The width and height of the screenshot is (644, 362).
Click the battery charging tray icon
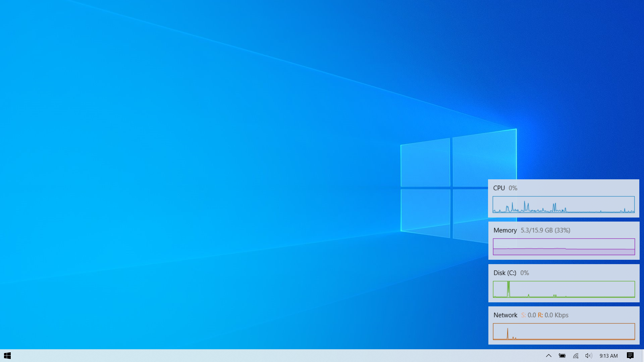[562, 356]
